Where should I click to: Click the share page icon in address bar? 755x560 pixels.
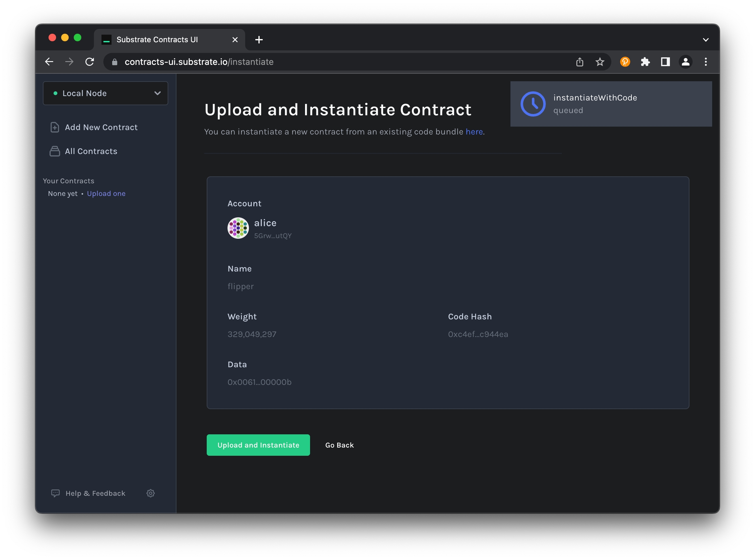579,62
